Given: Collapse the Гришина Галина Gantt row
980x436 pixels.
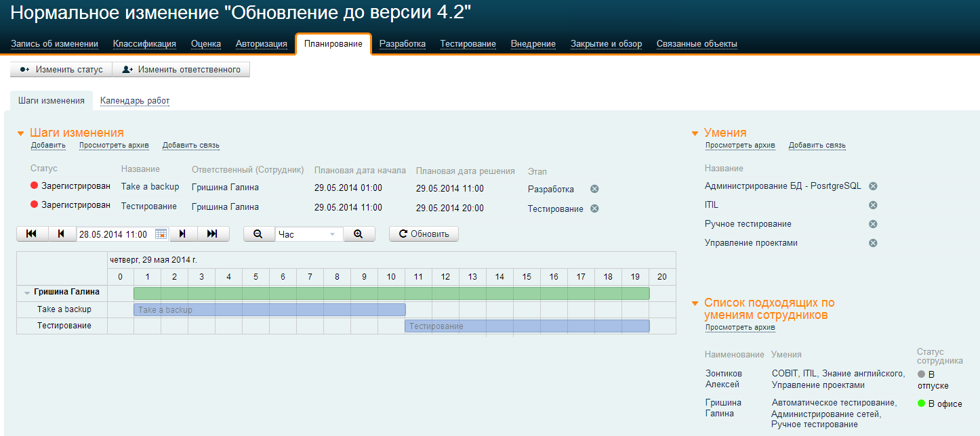Looking at the screenshot, I should click(x=27, y=293).
